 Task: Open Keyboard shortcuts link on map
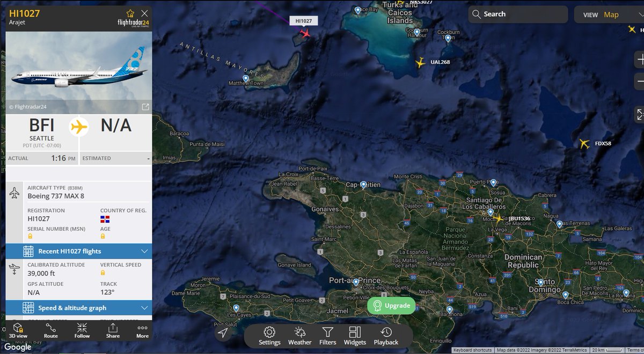(x=473, y=350)
